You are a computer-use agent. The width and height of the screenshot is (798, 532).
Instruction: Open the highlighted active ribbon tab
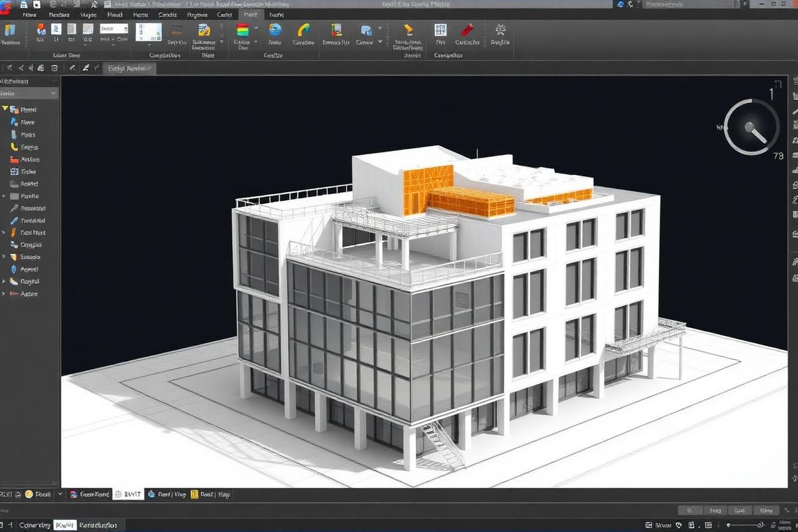pos(251,13)
